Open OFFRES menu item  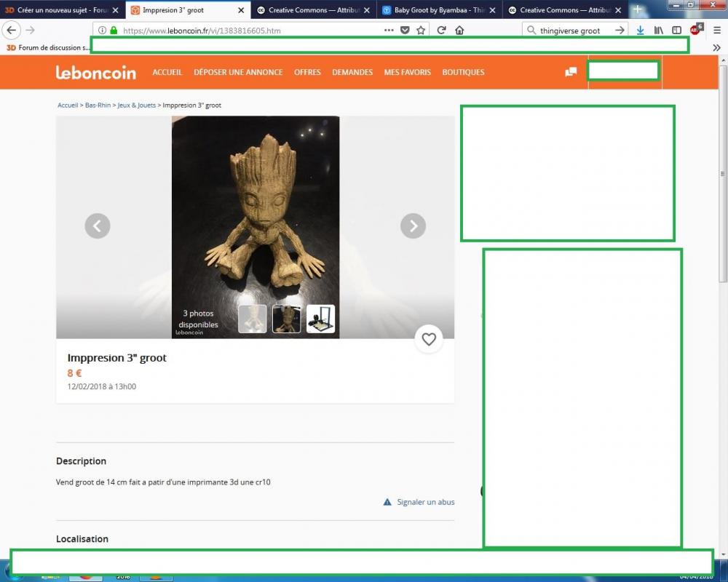[307, 72]
